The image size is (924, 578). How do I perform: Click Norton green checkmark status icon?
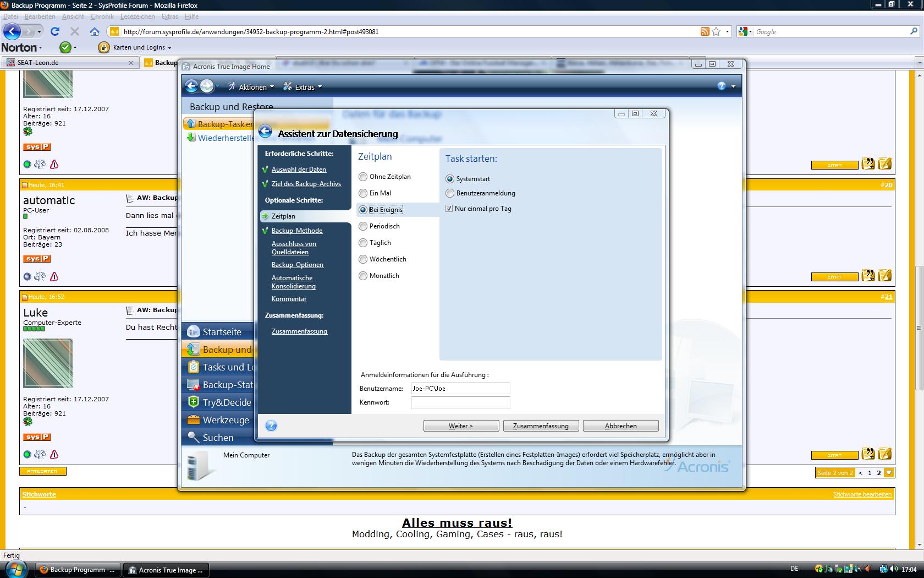65,47
